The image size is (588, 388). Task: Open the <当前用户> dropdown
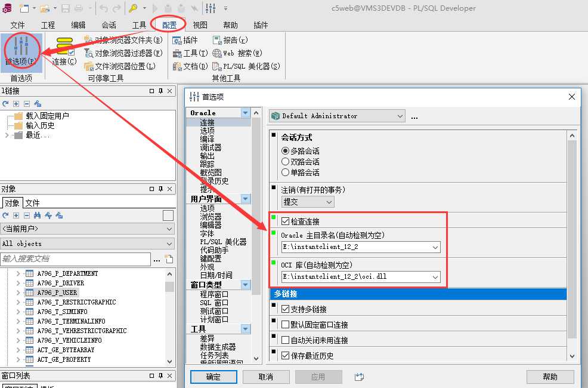[88, 229]
